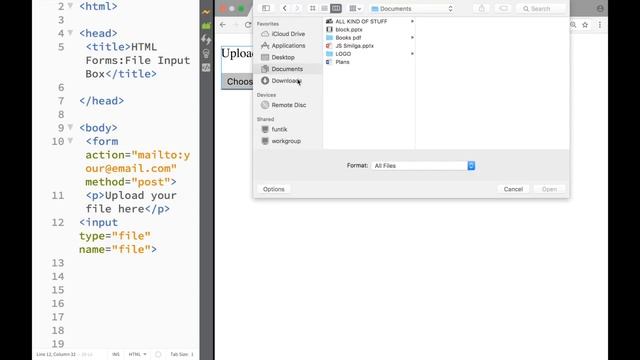Click the Live Preview lightning icon in Brackets
Viewport: 640px width, 360px height.
point(206,12)
